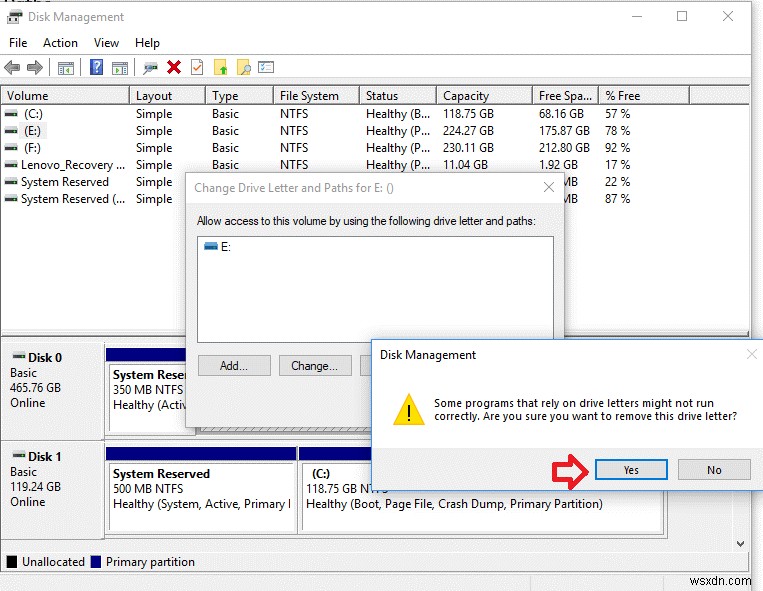Image resolution: width=763 pixels, height=591 pixels.
Task: Select the second System Reserved (… volume row
Action: pos(73,199)
